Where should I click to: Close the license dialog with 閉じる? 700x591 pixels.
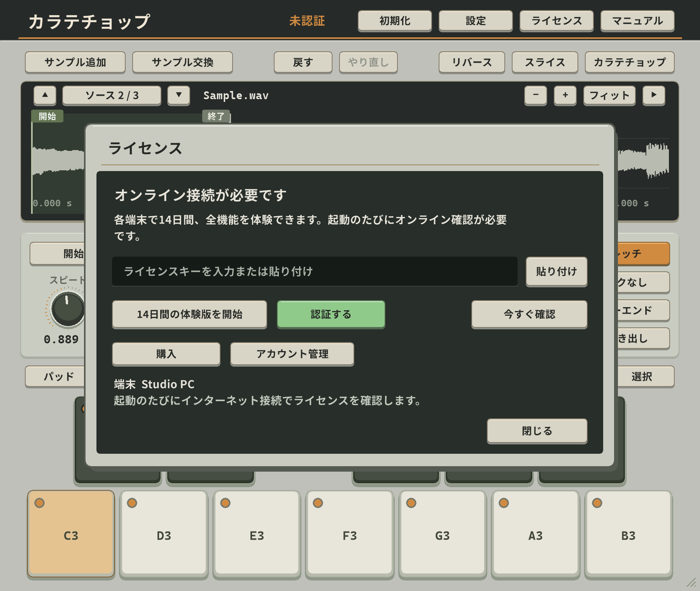537,431
